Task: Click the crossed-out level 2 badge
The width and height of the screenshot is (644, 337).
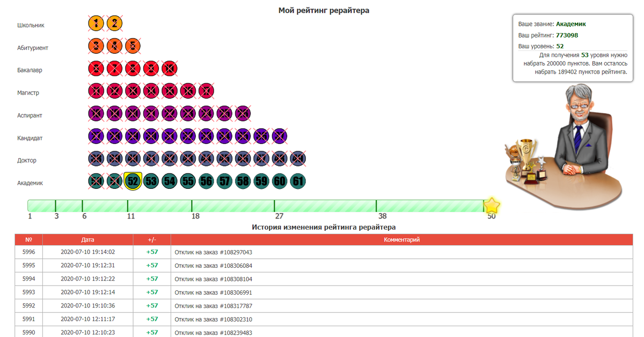Action: point(114,23)
